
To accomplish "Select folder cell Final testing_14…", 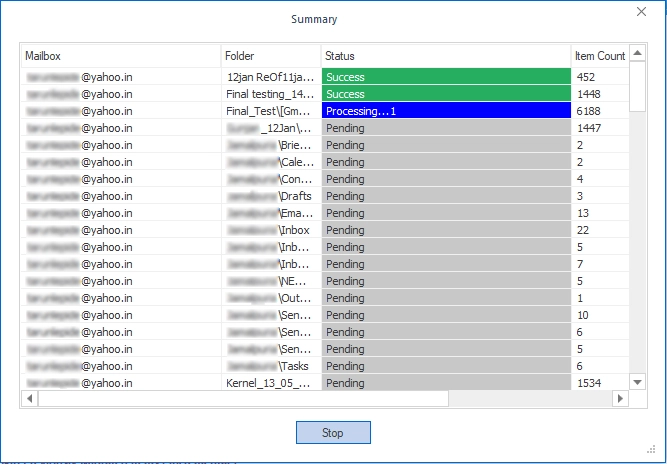I will click(271, 94).
